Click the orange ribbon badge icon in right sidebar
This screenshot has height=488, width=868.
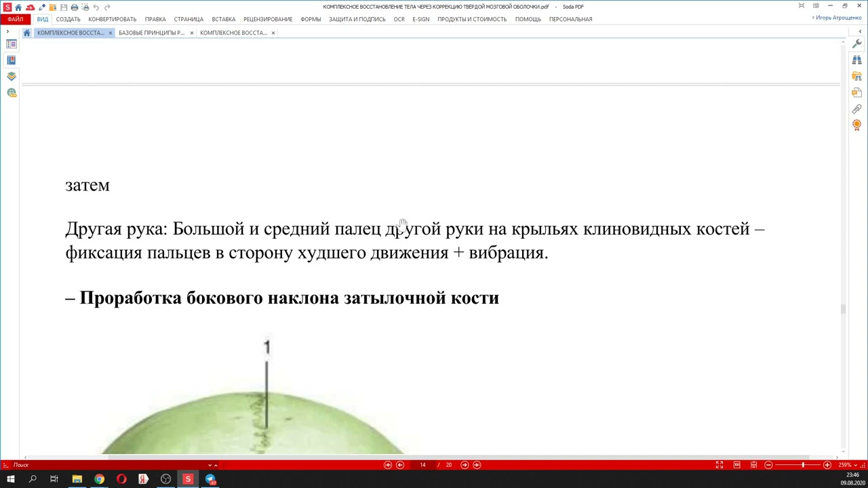pos(856,125)
